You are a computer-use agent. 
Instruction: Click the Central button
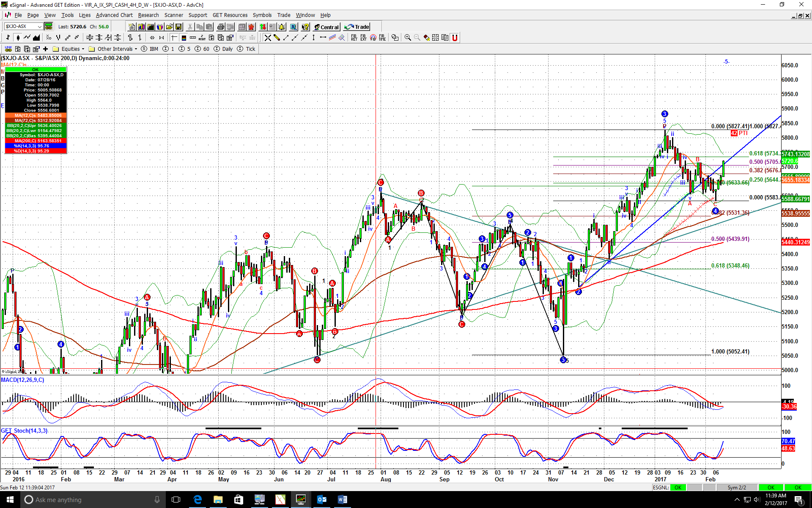326,27
